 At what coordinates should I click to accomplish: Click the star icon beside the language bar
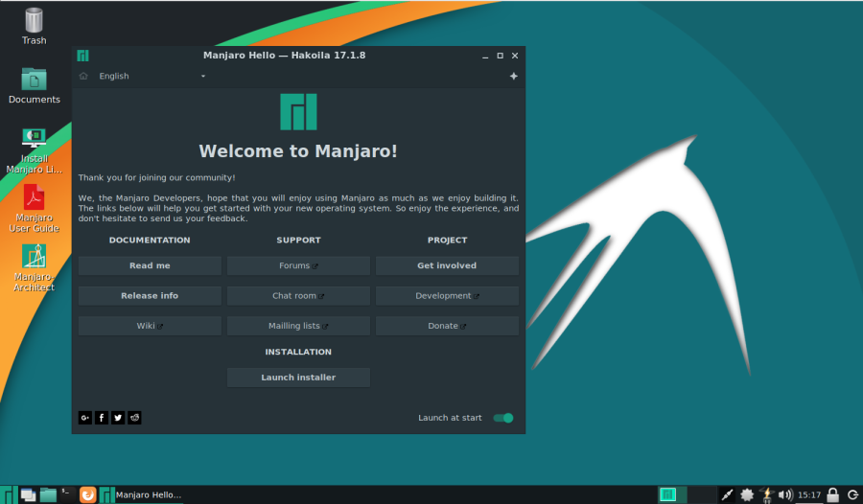coord(513,76)
